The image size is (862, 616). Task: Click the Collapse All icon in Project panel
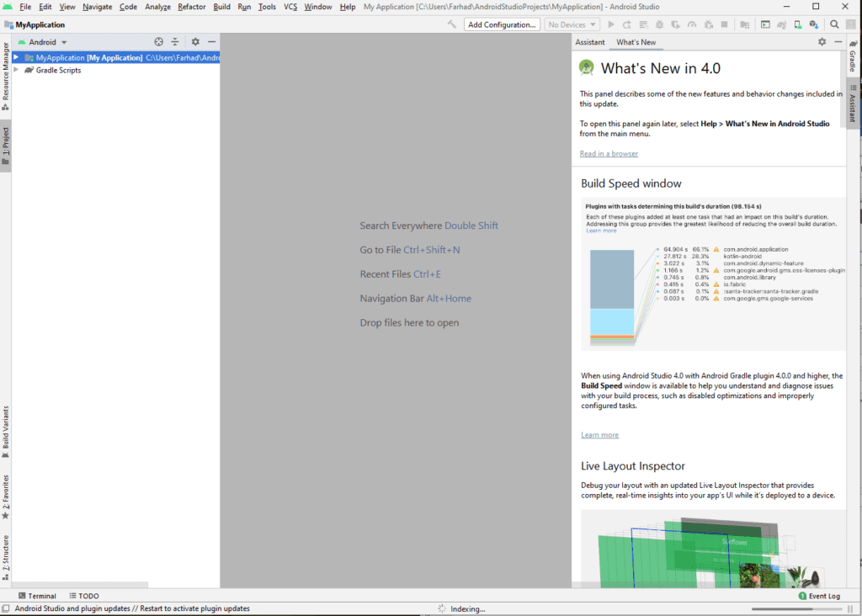pos(175,41)
